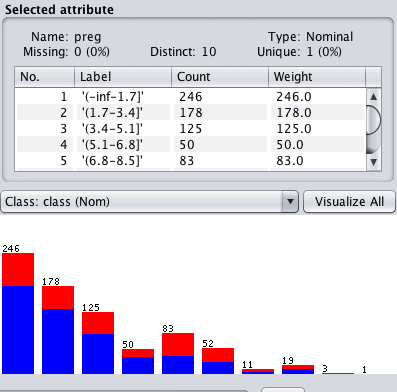
Task: Click the Count column header
Action: [x=220, y=77]
